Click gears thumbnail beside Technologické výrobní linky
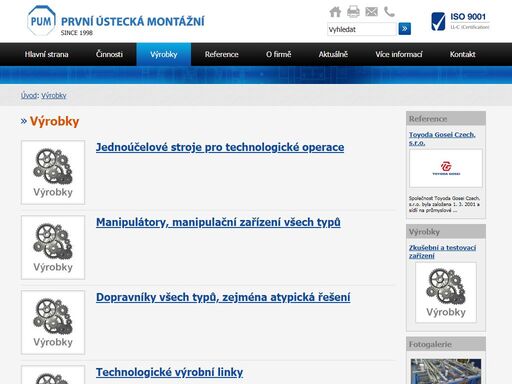Screen dimensions: 512x384 click(x=53, y=375)
